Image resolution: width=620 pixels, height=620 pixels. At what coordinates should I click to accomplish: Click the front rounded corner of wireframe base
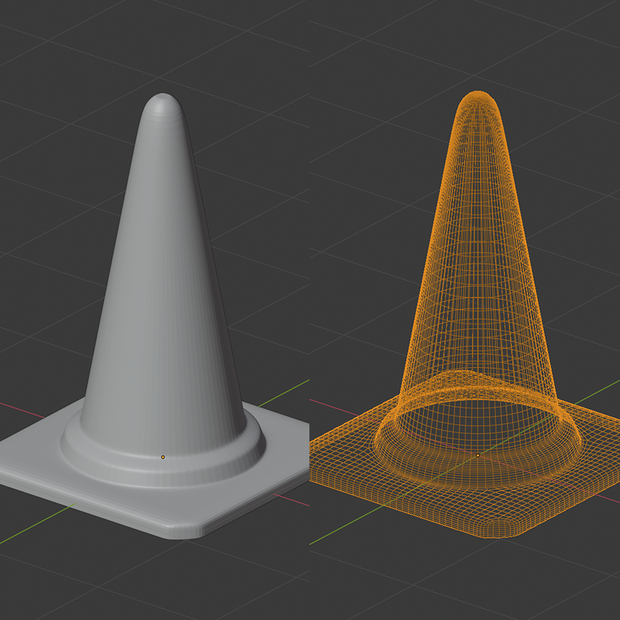point(500,530)
